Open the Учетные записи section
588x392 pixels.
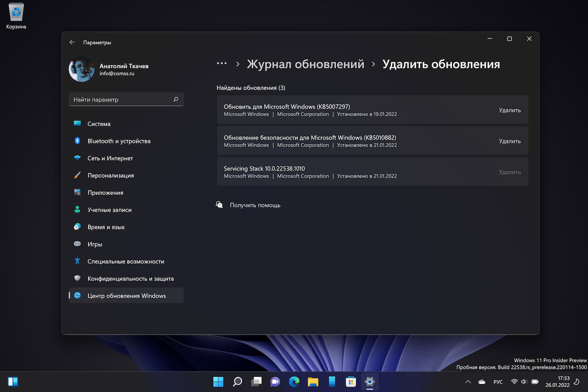click(x=126, y=210)
